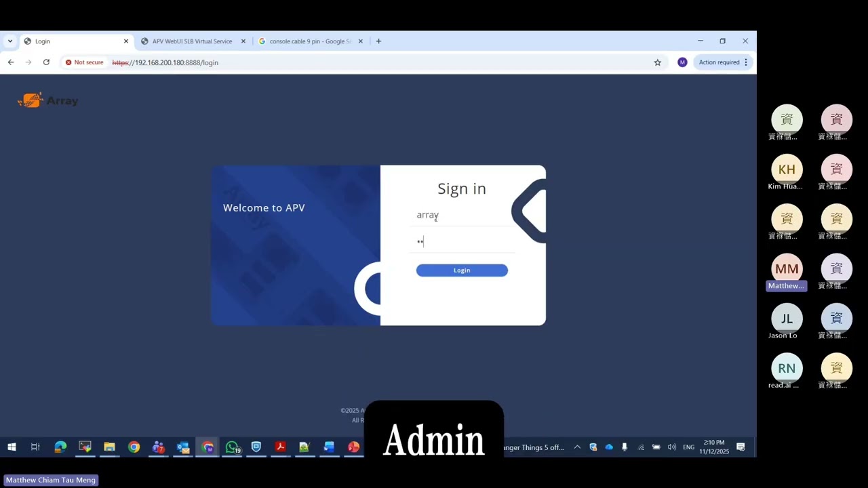
Task: Open the Windows Start menu
Action: pyautogui.click(x=12, y=447)
